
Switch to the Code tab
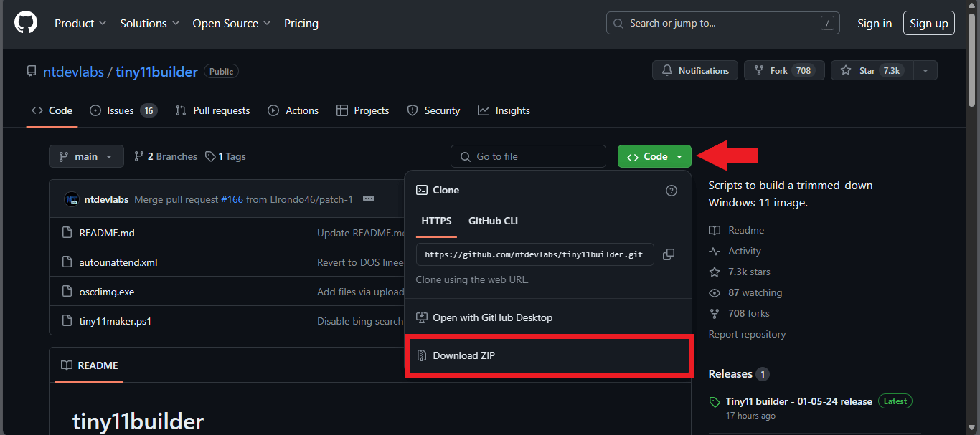point(52,110)
